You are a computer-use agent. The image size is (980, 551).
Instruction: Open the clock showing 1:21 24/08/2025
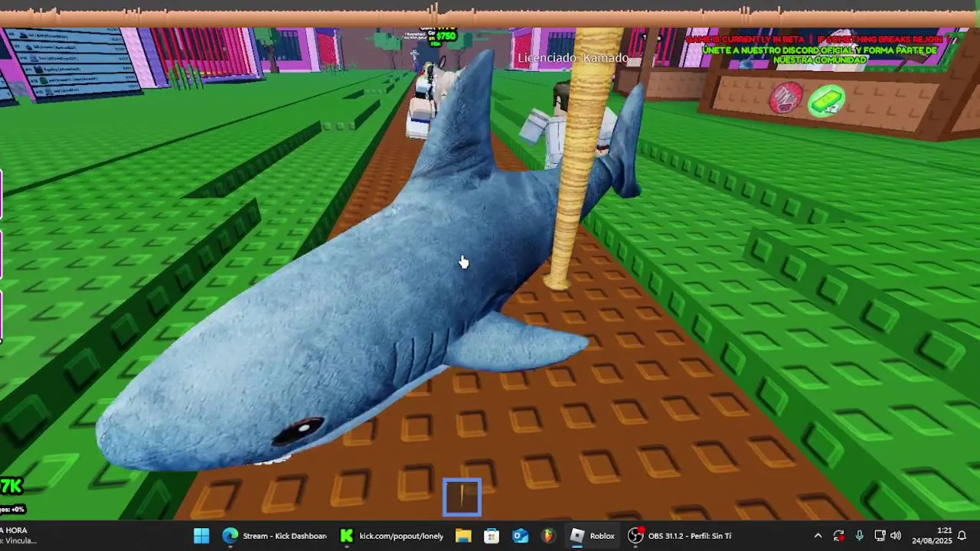coord(932,536)
